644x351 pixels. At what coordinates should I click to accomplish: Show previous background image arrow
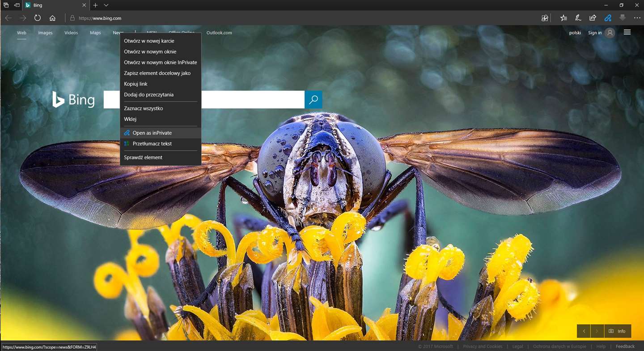(x=584, y=331)
